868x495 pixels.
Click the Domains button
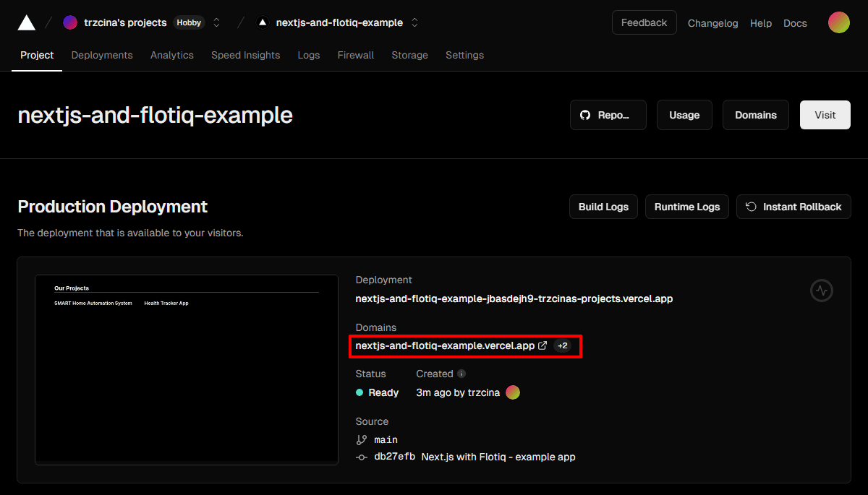click(756, 115)
